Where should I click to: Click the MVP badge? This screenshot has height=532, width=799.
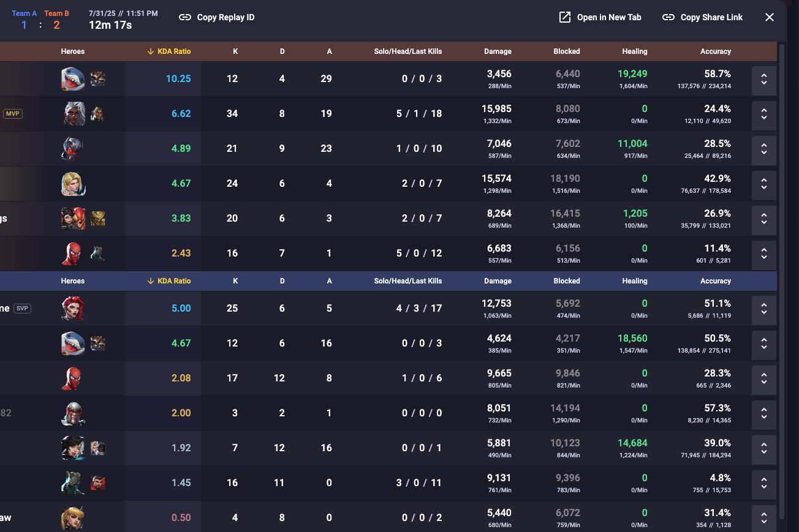(13, 114)
